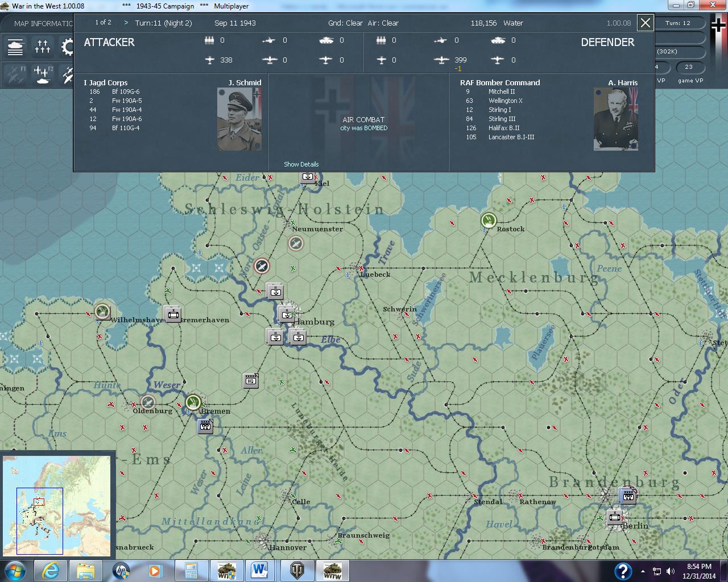
Task: Select the unit counter south of Bremen
Action: (x=205, y=426)
